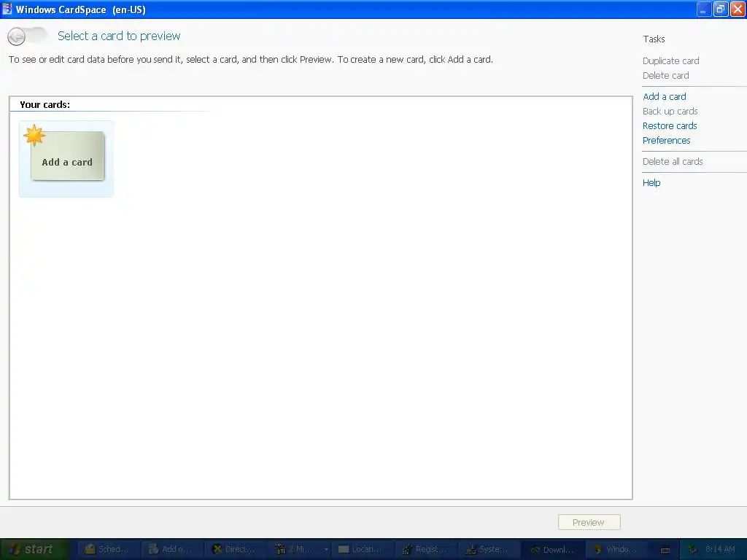Click Delete all cards task
Screen dimensions: 747x560
(672, 161)
